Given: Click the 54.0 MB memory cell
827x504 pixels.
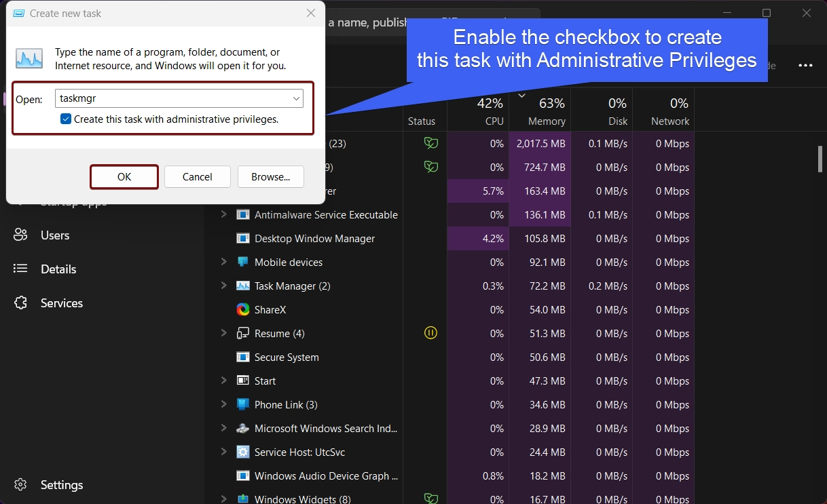Looking at the screenshot, I should (x=540, y=310).
